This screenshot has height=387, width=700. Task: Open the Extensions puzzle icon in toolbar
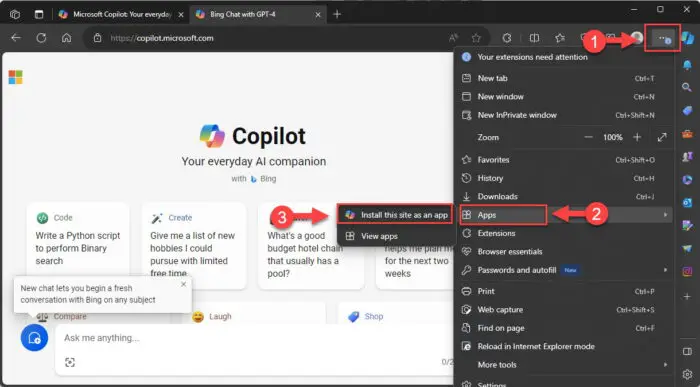point(507,38)
